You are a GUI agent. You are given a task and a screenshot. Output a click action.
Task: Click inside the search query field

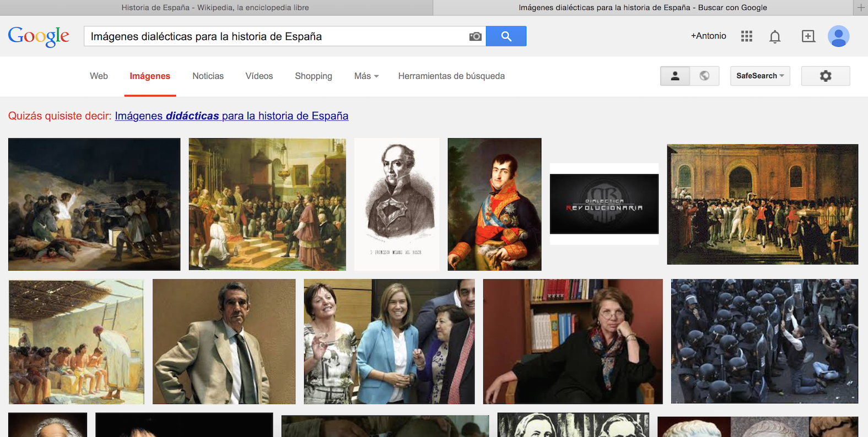tap(276, 36)
